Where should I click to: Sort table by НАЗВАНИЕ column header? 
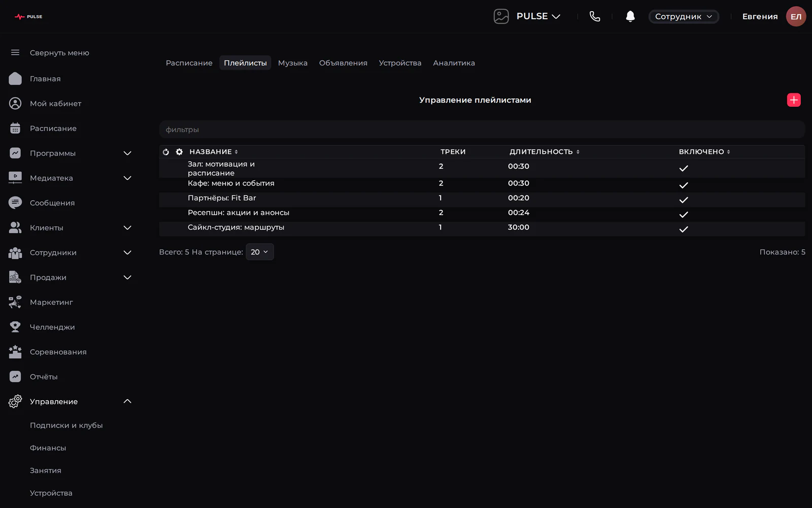coord(214,152)
